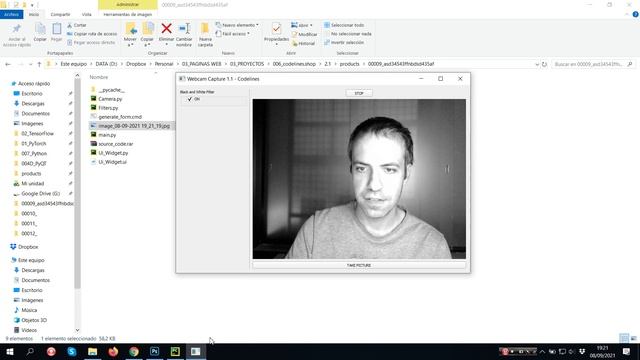The height and width of the screenshot is (360, 640).
Task: Switch to the Vista ribbon tab
Action: pos(87,14)
